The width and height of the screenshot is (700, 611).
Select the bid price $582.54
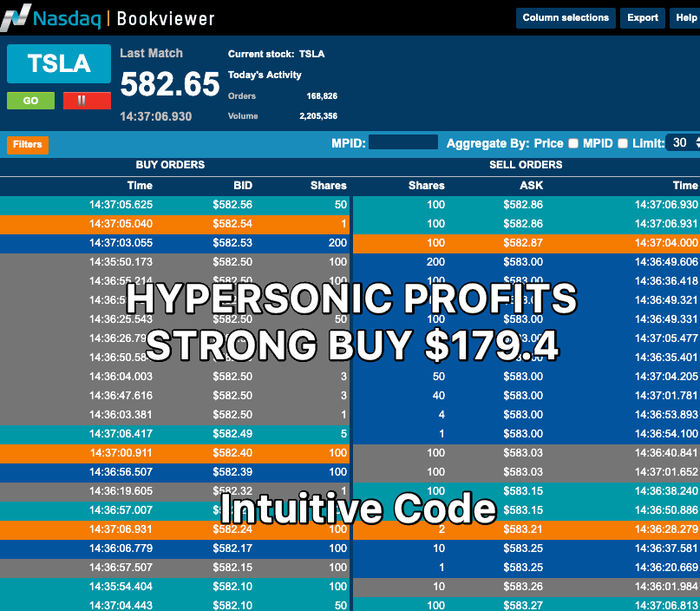[x=232, y=224]
